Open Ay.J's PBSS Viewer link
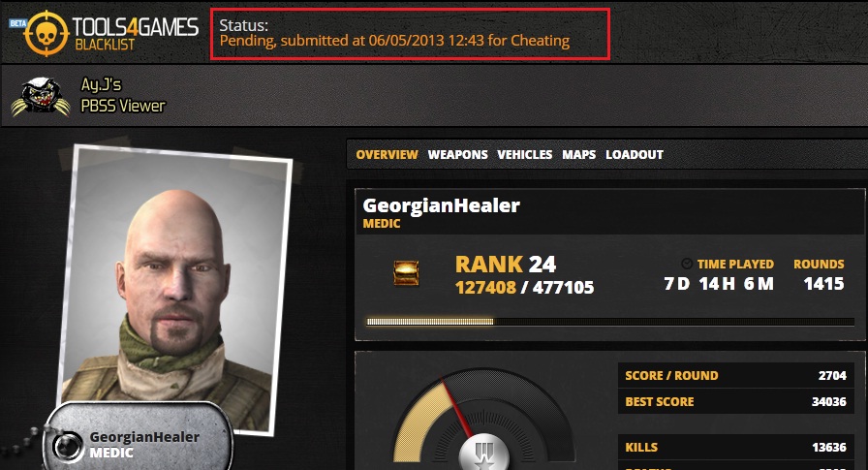Screen dimensions: 868x470 (123, 95)
